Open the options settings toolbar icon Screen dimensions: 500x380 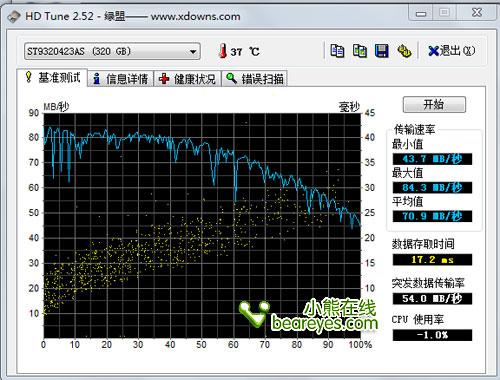[x=404, y=51]
